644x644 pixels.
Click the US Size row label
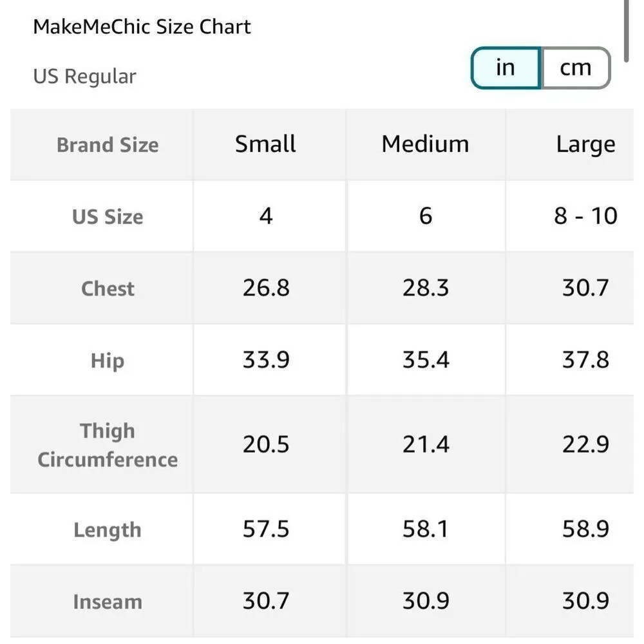tap(108, 216)
